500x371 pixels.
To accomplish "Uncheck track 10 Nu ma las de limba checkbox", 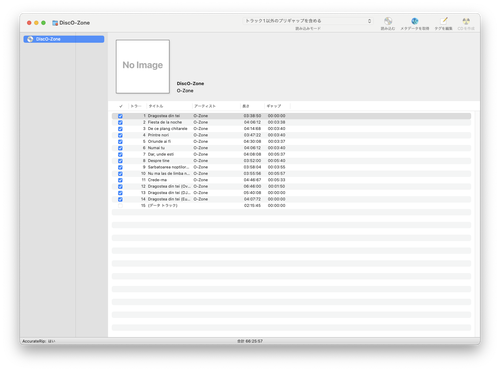I will pyautogui.click(x=120, y=174).
